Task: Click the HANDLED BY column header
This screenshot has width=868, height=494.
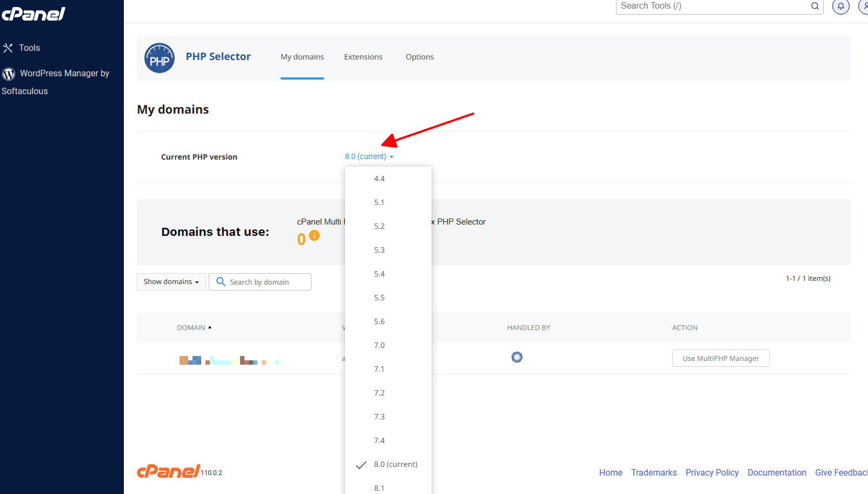Action: 529,328
